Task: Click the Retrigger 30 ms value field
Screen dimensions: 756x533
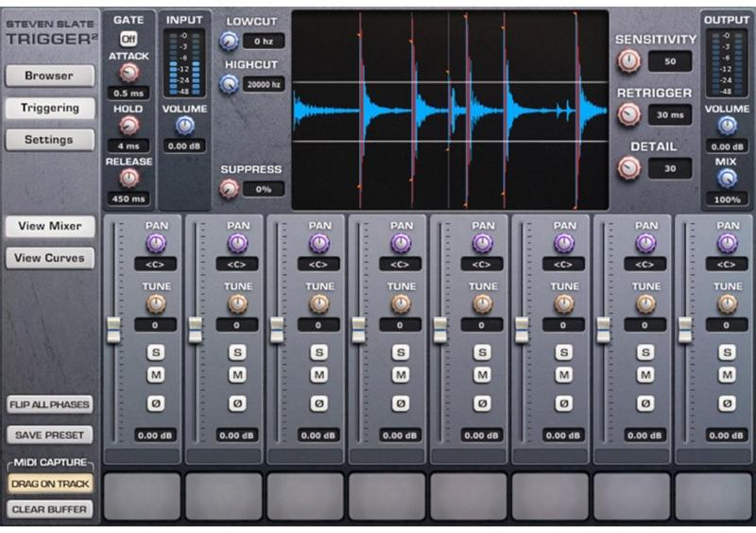Action: pyautogui.click(x=670, y=114)
